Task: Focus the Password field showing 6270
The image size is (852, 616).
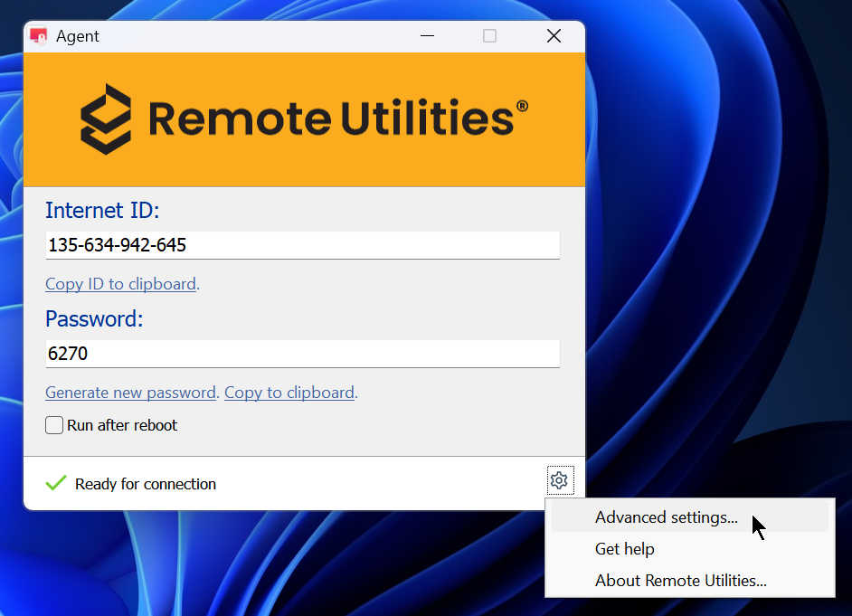Action: [302, 354]
